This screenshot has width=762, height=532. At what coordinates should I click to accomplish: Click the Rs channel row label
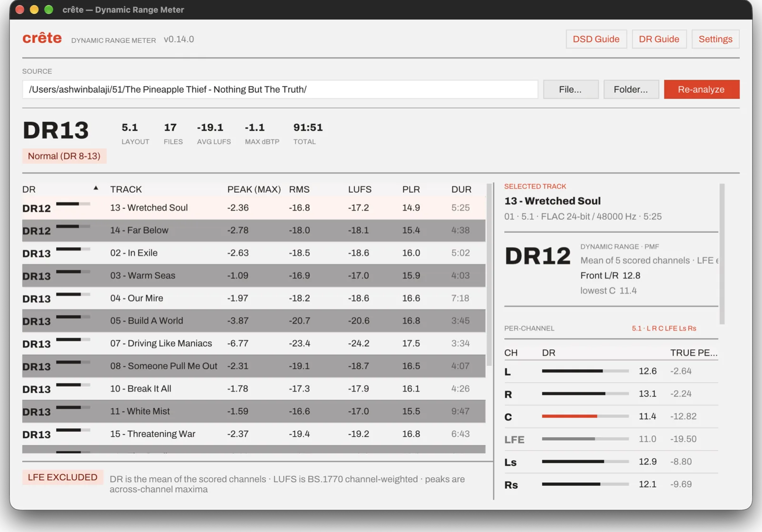coord(511,485)
